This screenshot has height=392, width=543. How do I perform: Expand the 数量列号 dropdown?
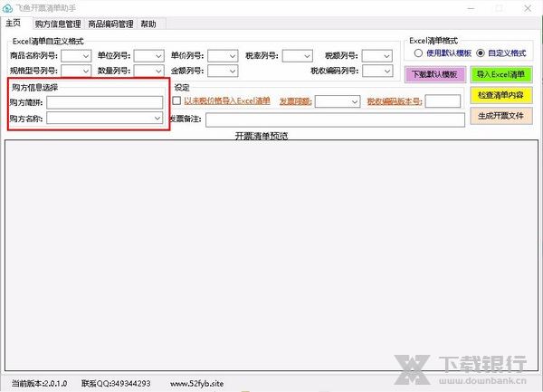[149, 71]
